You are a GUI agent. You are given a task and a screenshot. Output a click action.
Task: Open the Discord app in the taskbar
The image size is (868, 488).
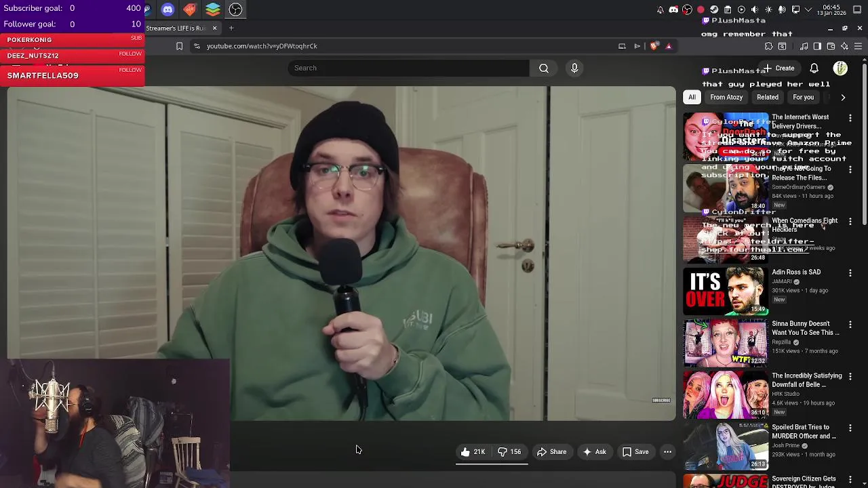pyautogui.click(x=167, y=9)
